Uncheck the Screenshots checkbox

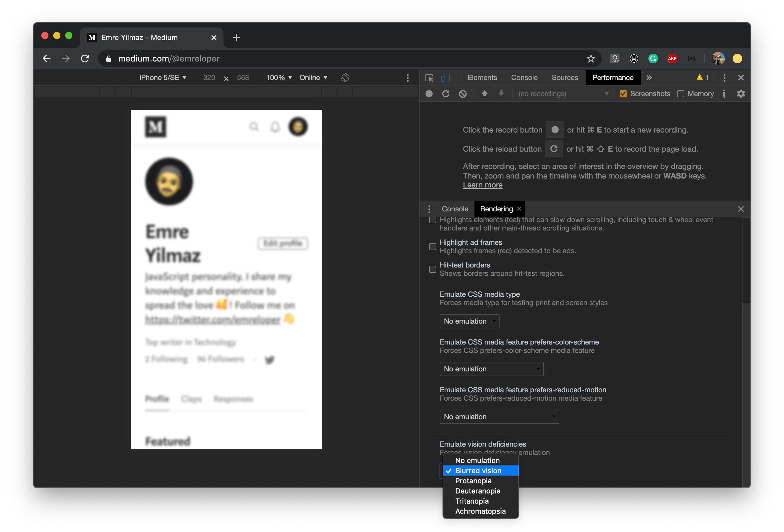(x=623, y=94)
